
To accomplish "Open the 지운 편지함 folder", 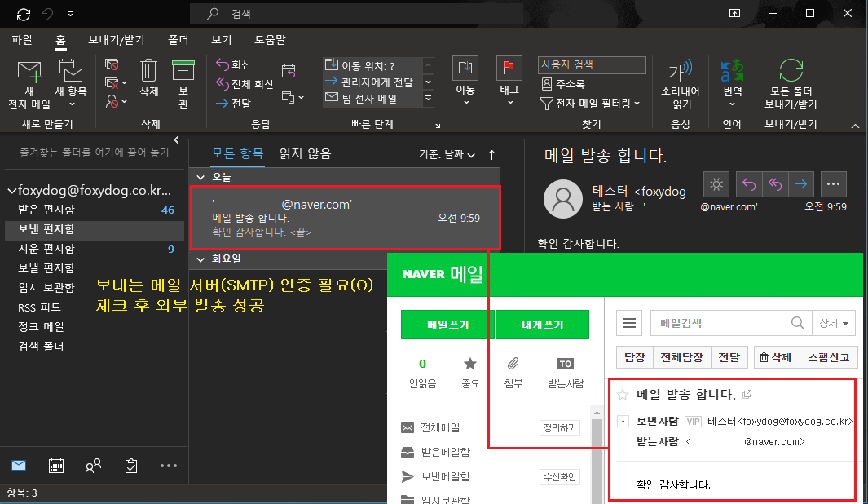I will pyautogui.click(x=94, y=249).
